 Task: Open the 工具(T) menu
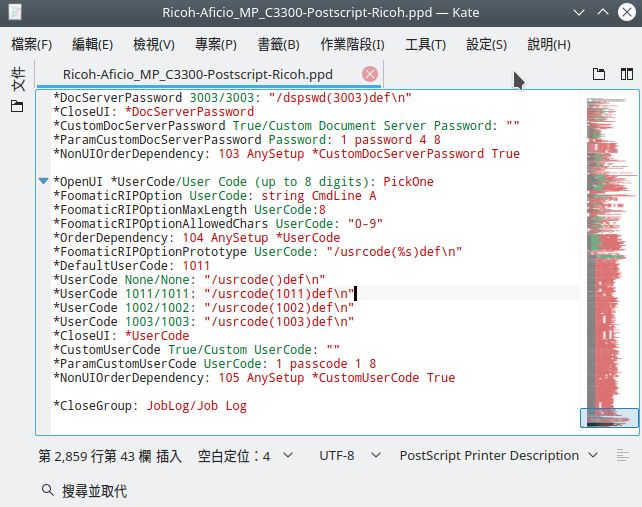click(x=425, y=45)
